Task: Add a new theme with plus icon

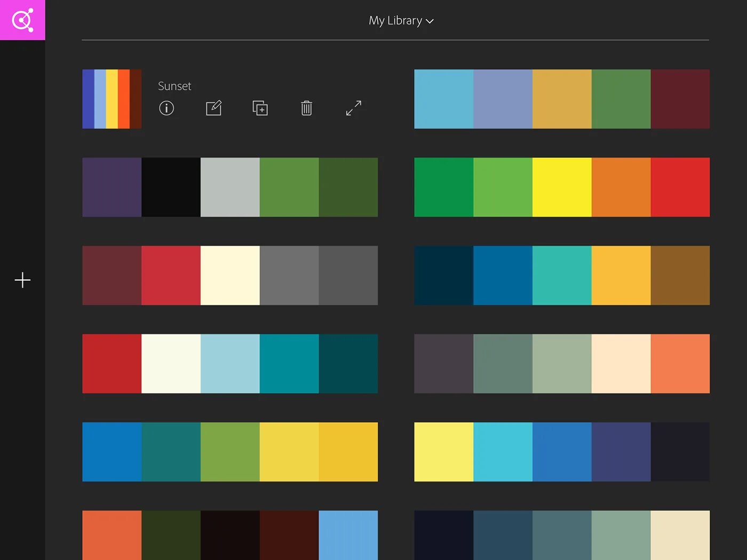Action: [x=22, y=280]
